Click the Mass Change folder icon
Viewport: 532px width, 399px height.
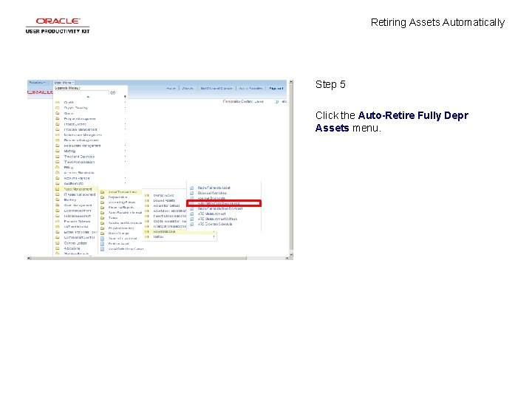point(102,233)
